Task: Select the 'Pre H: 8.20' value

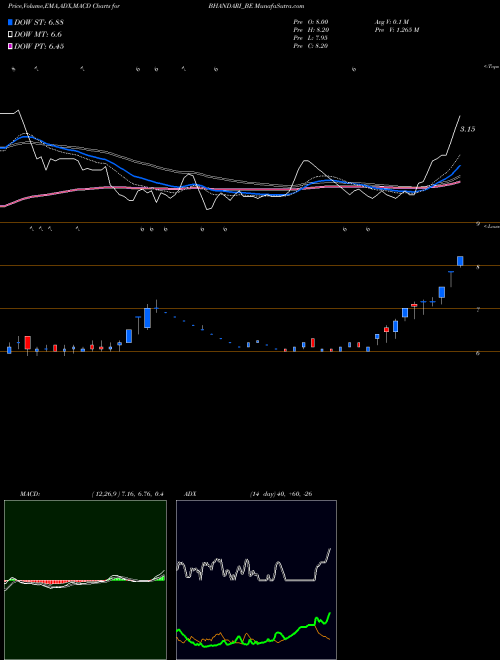Action: 311,30
